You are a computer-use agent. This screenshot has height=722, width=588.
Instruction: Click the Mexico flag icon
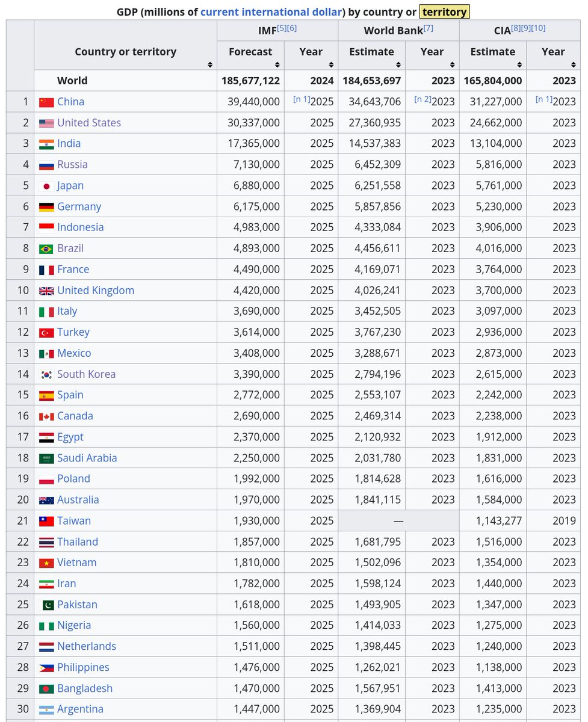point(46,354)
